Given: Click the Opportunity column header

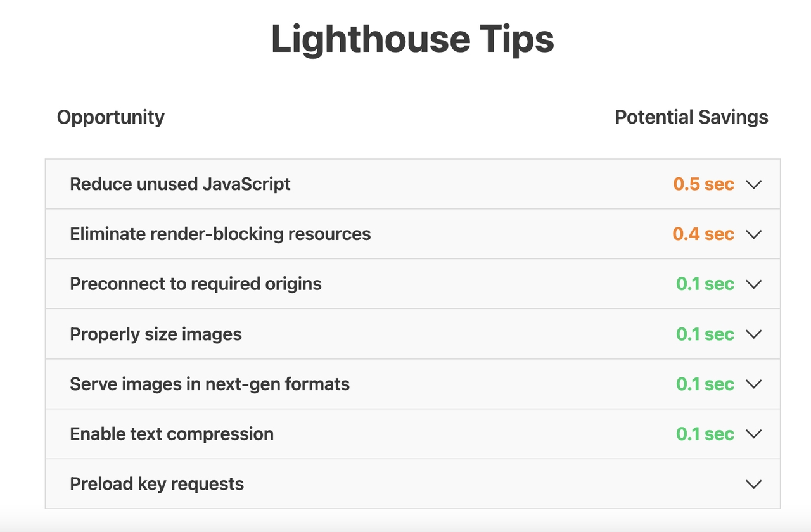Looking at the screenshot, I should [110, 117].
